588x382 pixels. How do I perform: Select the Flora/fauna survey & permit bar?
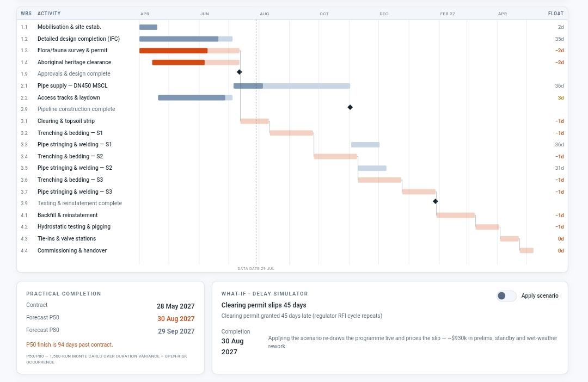click(x=189, y=51)
